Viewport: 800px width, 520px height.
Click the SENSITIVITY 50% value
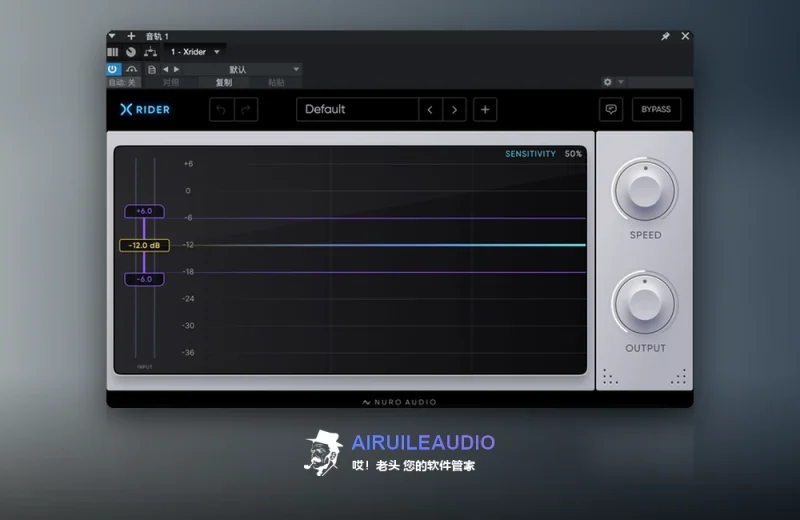[573, 154]
